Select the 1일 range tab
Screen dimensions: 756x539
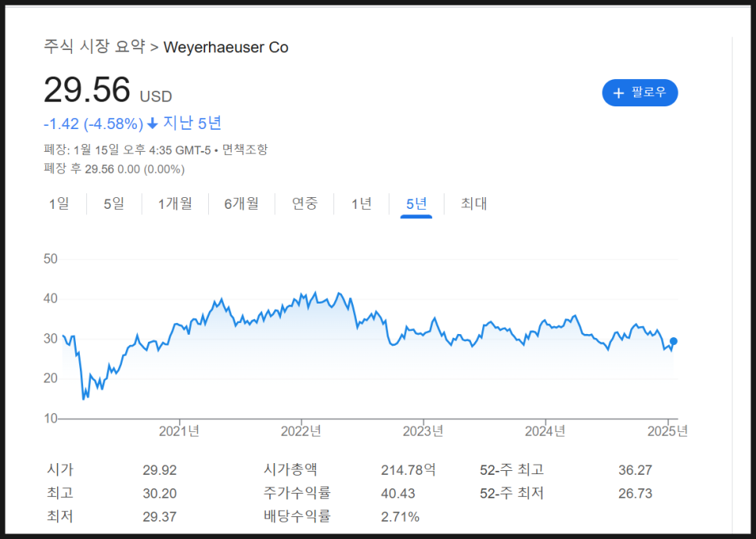click(x=59, y=203)
